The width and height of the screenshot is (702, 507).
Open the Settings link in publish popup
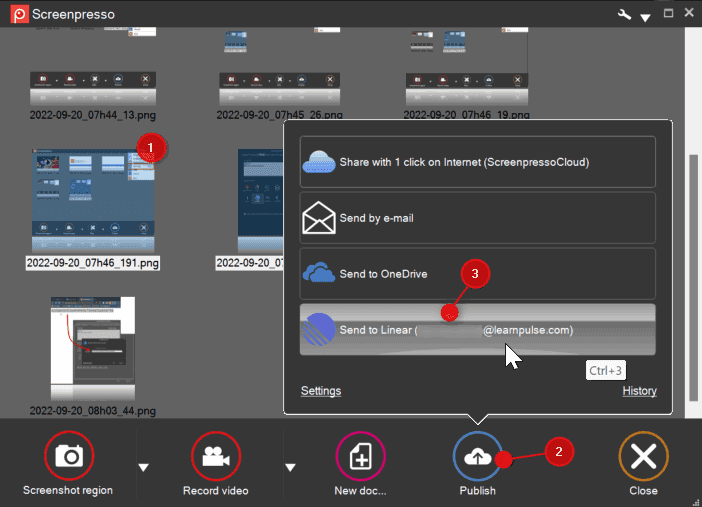[321, 391]
